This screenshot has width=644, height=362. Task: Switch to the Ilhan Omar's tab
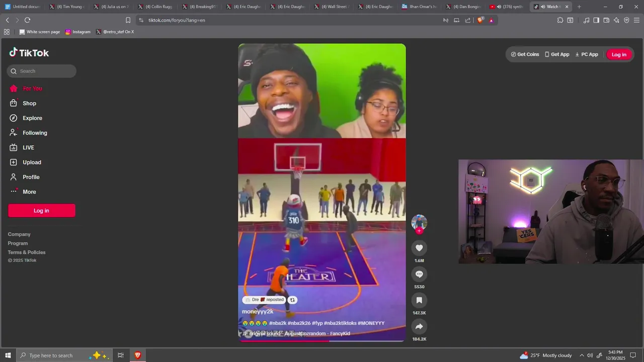pos(420,7)
